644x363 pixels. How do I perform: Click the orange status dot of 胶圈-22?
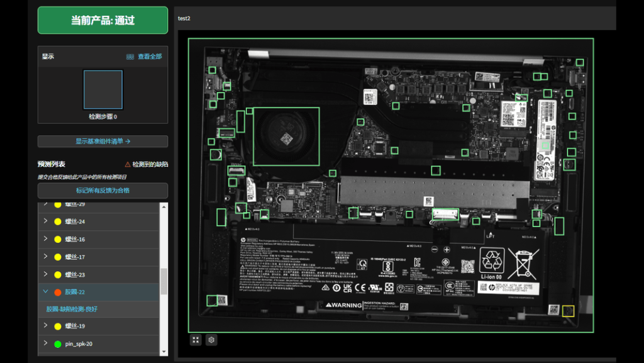57,292
